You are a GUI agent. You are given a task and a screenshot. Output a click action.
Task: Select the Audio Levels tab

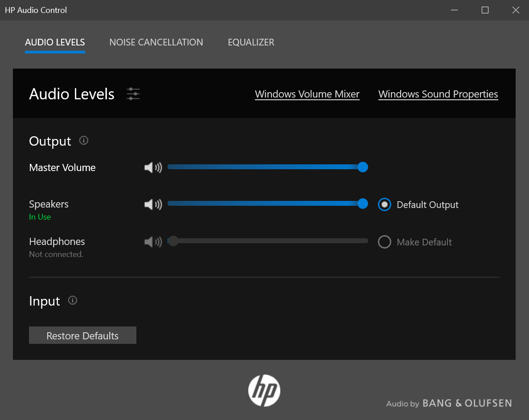click(x=55, y=42)
